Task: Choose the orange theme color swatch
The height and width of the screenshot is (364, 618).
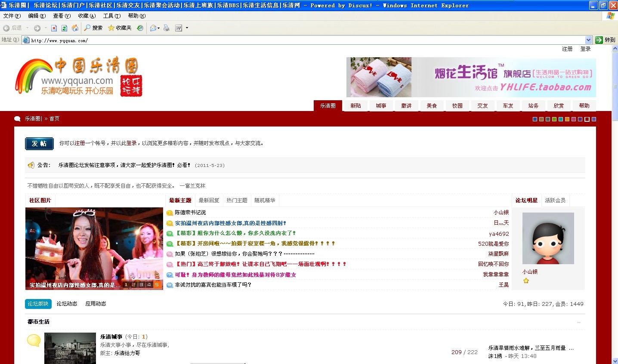Action: click(567, 119)
